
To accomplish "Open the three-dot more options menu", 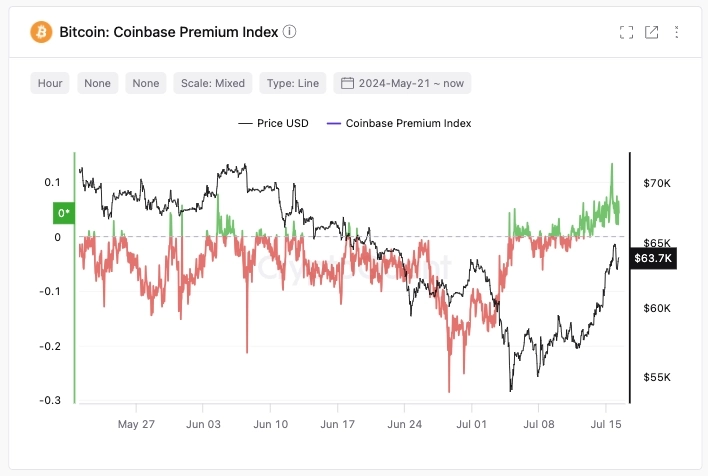I will [676, 32].
